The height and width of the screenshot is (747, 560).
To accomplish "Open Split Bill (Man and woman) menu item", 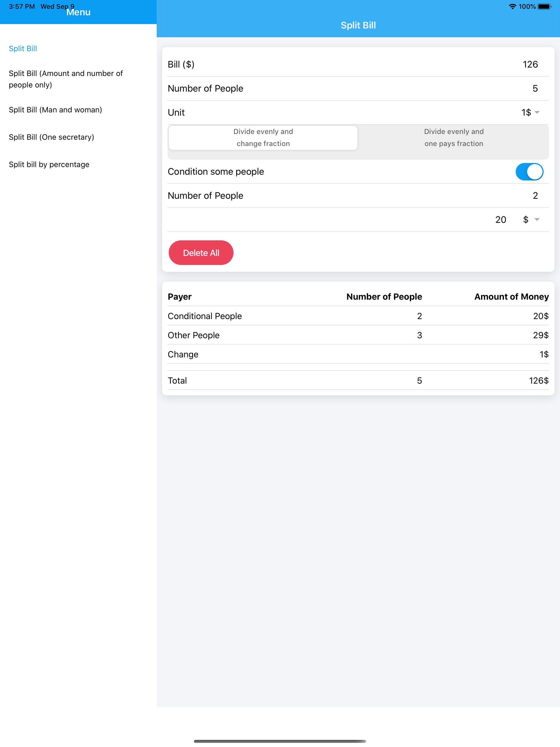I will [x=56, y=109].
